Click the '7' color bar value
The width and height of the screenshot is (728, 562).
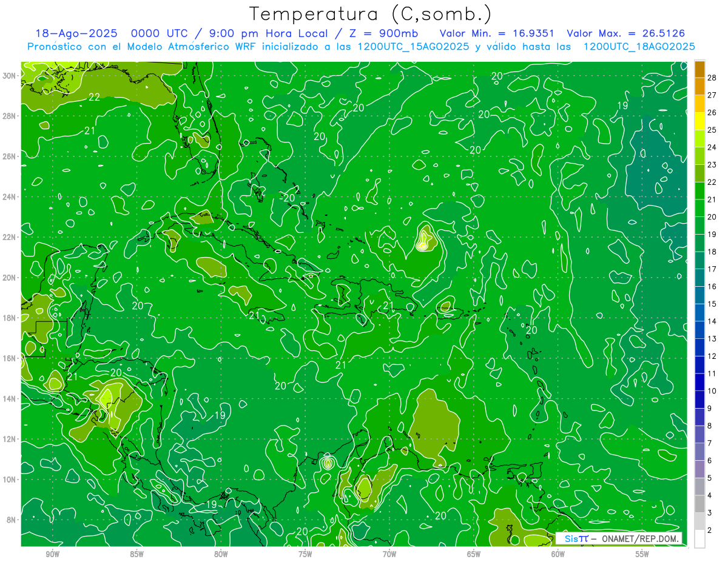(710, 443)
